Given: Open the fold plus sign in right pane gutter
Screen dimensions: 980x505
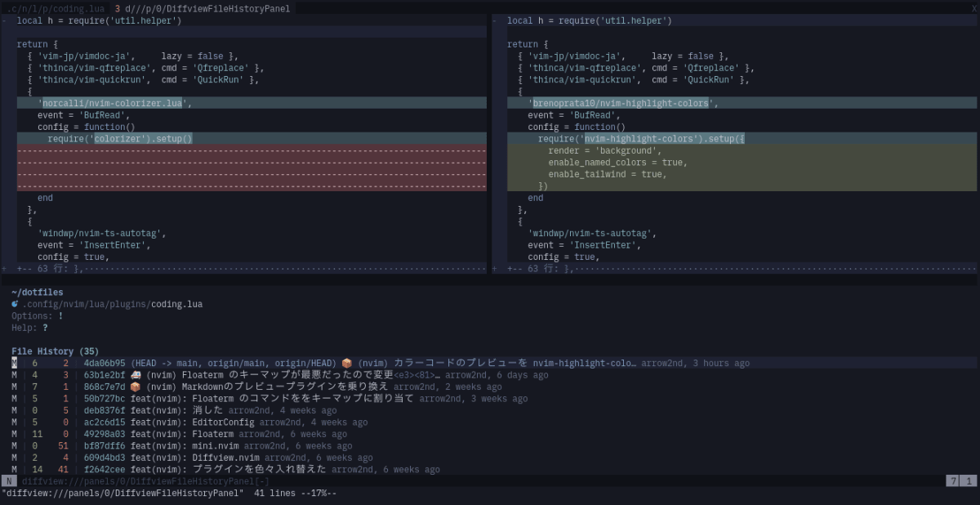Looking at the screenshot, I should coord(494,268).
